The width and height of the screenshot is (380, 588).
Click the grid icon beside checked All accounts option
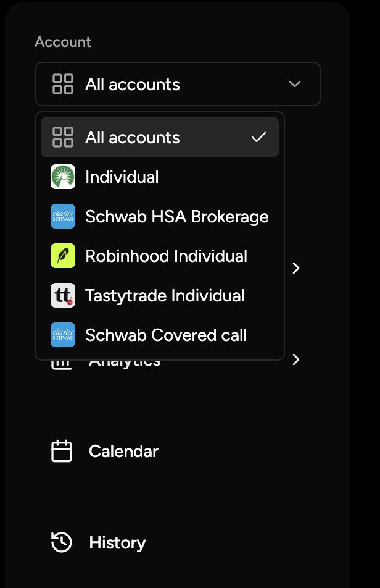tap(62, 137)
